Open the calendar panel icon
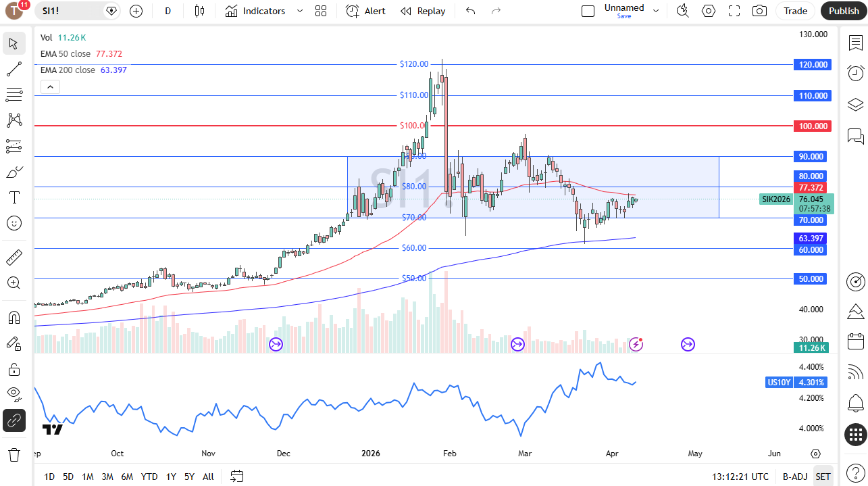This screenshot has width=868, height=486. pos(856,341)
